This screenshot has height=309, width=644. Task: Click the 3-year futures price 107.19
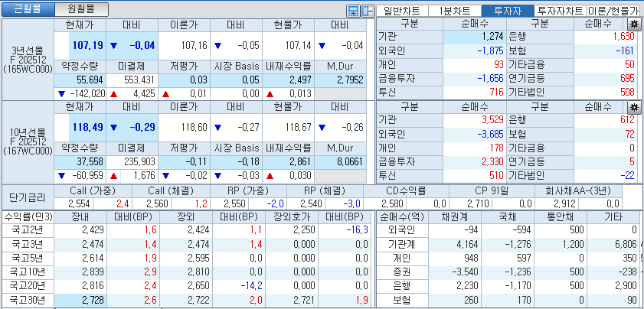coord(88,46)
